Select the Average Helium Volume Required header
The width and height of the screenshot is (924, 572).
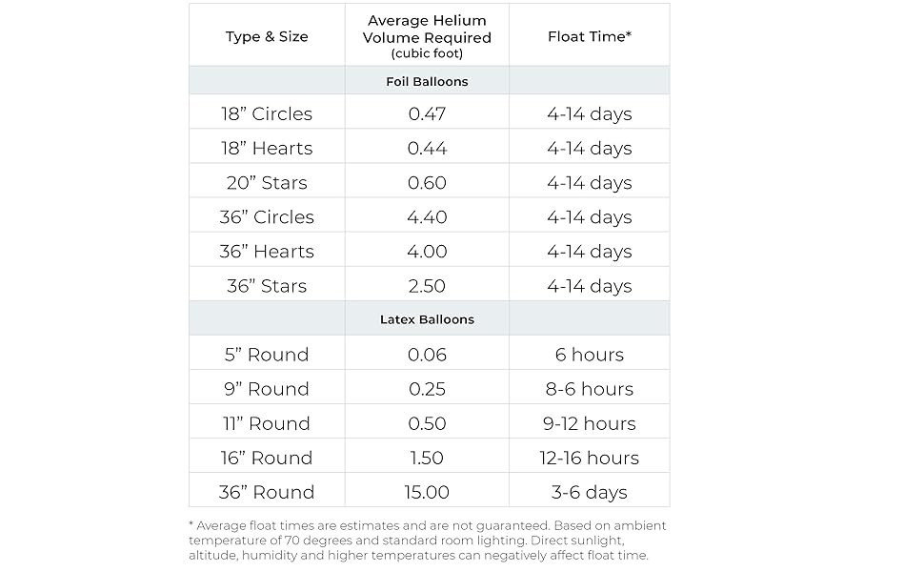point(428,36)
